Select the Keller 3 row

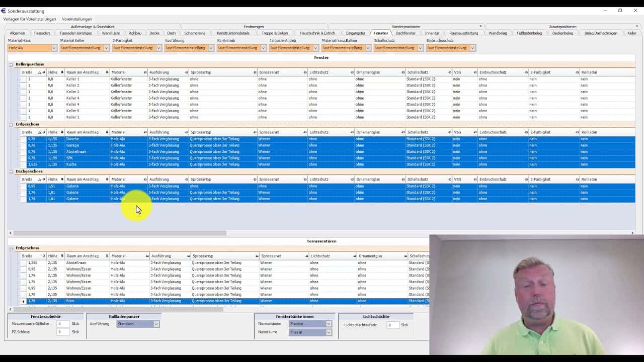click(x=328, y=92)
